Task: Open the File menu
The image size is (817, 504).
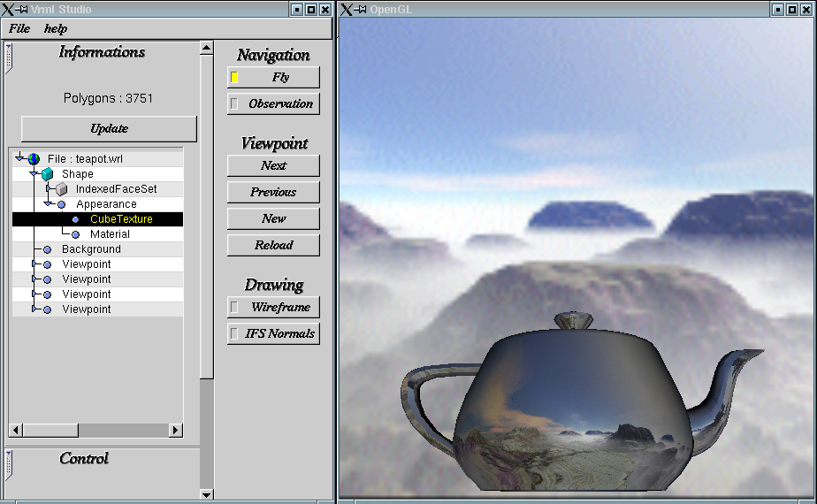Action: point(19,28)
